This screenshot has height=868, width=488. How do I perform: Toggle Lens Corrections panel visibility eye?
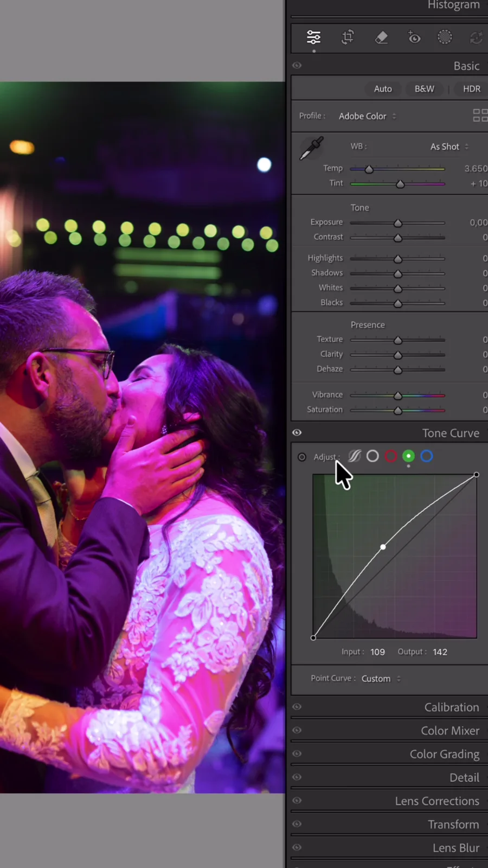(297, 800)
